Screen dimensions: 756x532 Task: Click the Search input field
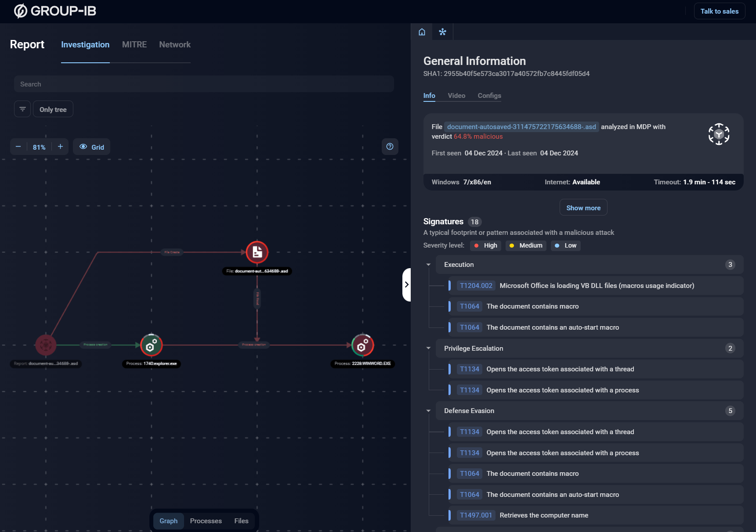point(203,84)
